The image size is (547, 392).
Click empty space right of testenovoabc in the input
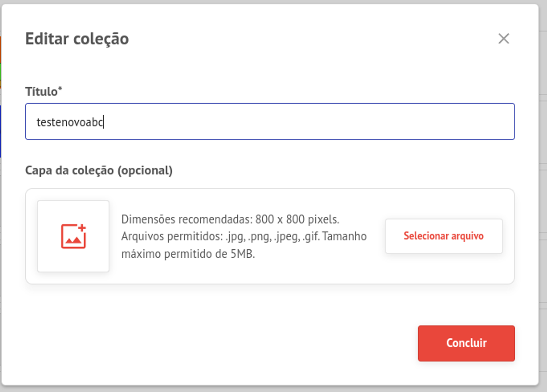pos(310,121)
